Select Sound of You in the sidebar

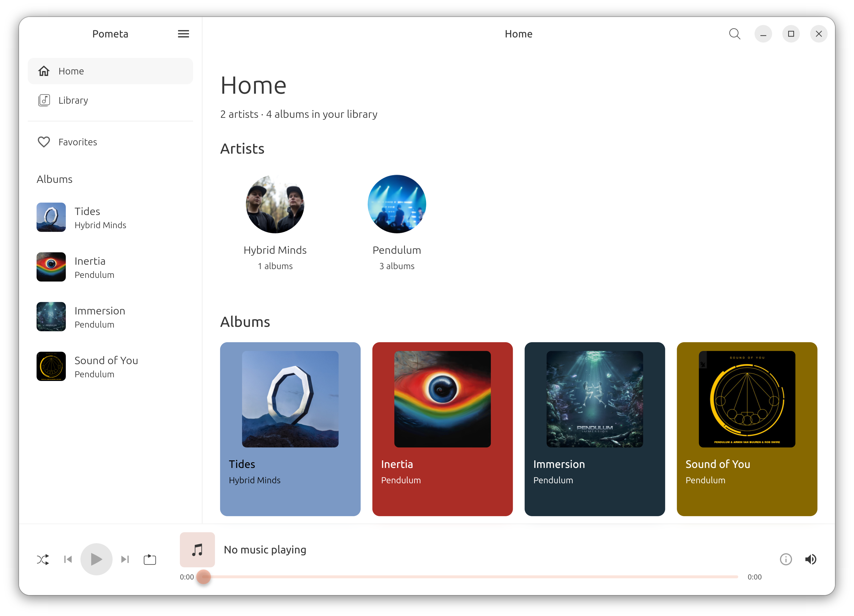(x=110, y=367)
